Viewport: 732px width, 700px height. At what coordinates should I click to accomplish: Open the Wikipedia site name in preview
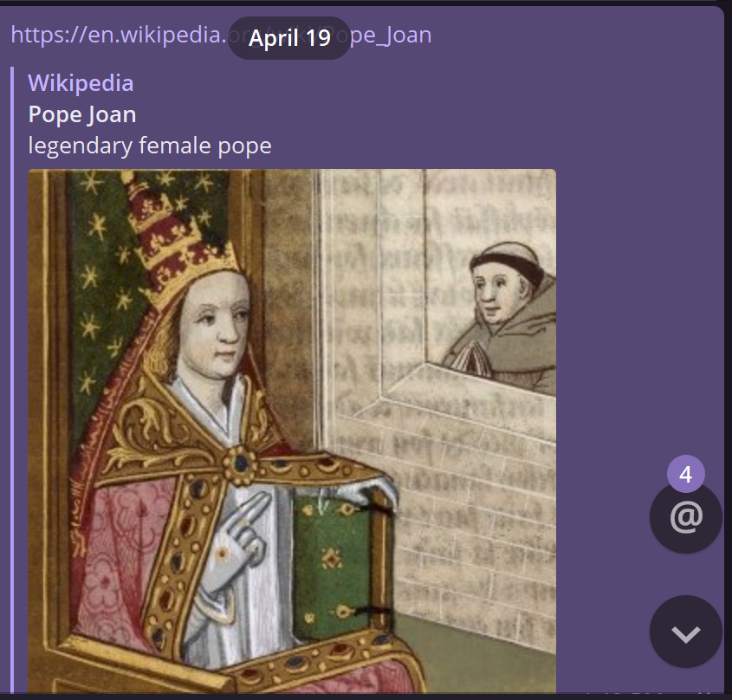click(81, 83)
